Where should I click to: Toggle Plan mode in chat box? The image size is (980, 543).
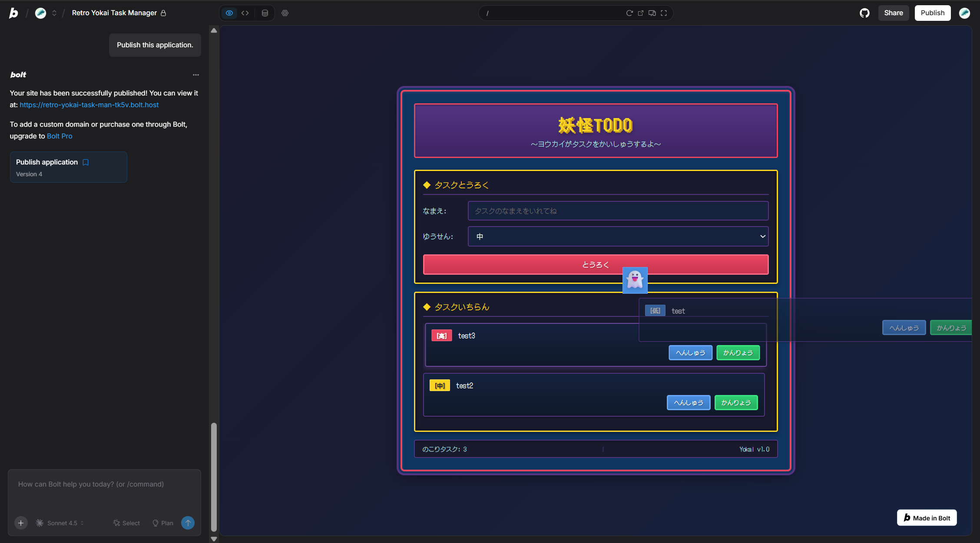click(x=163, y=523)
